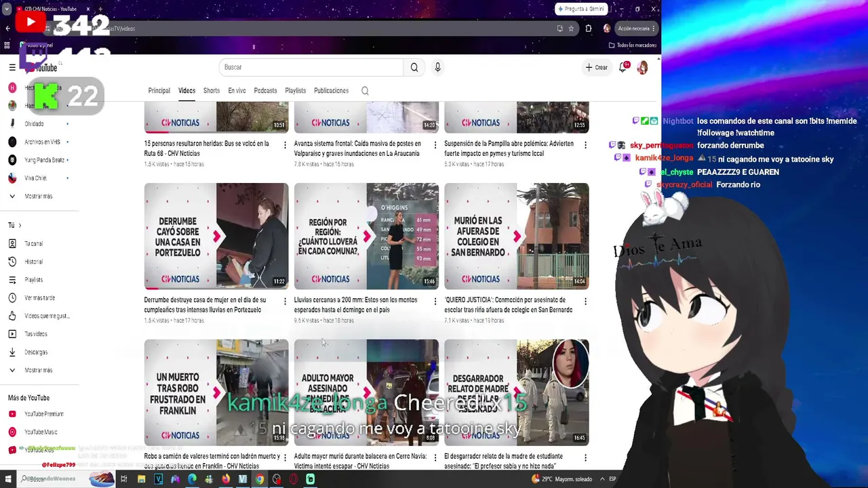
Task: Open Firefox from the taskbar
Action: click(226, 479)
